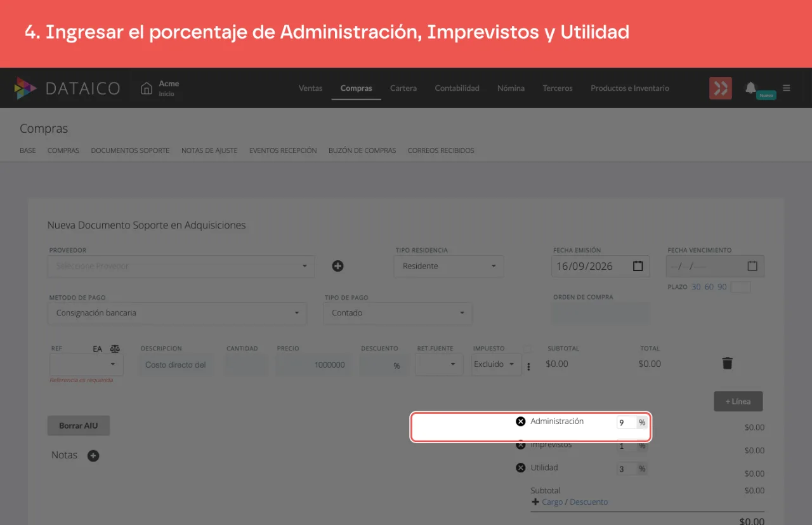Open the Ret.Fuente dropdown
The width and height of the screenshot is (812, 525).
(439, 364)
